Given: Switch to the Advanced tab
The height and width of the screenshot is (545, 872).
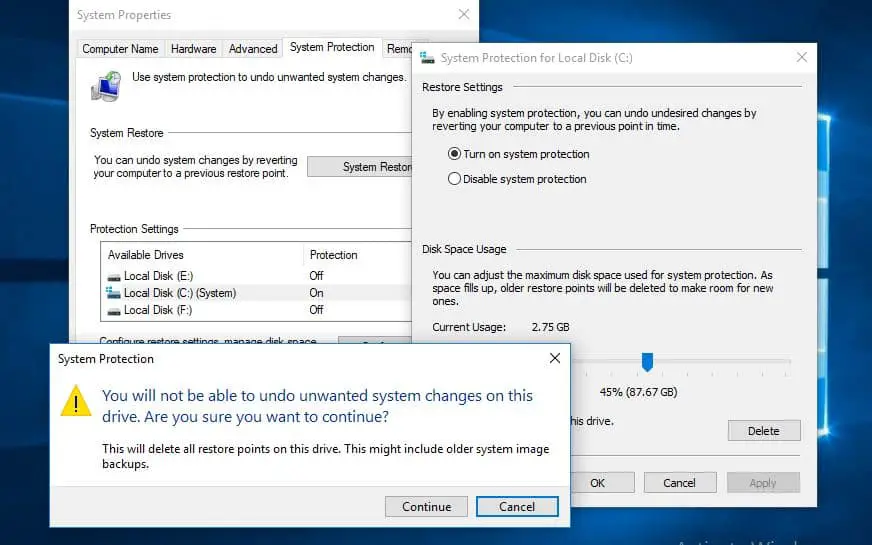Looking at the screenshot, I should click(x=253, y=49).
